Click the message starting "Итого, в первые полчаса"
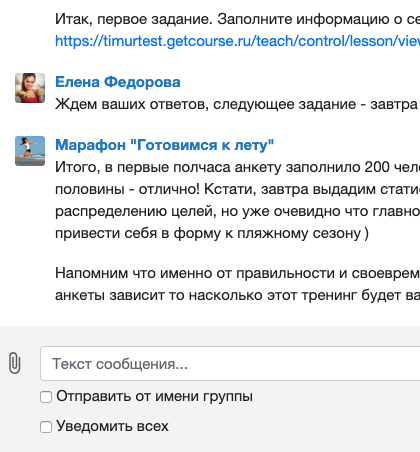Image resolution: width=420 pixels, height=452 pixels. [x=237, y=200]
